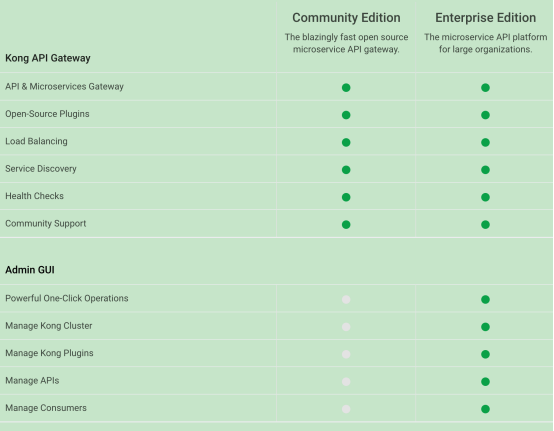Click the Enterprise Edition green dot for Open-Source Plugins

[x=485, y=115]
